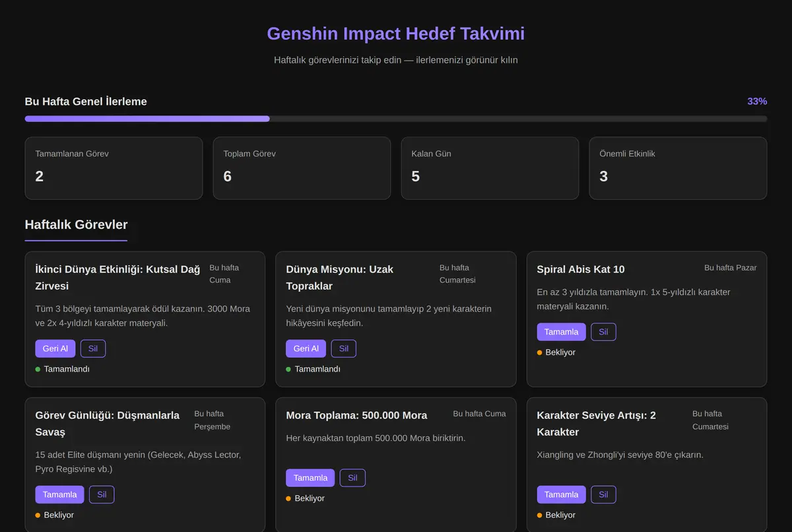Click Sil on Görev Günlüğü: Düşmanlarla Savaş card
Image resolution: width=792 pixels, height=532 pixels.
102,494
